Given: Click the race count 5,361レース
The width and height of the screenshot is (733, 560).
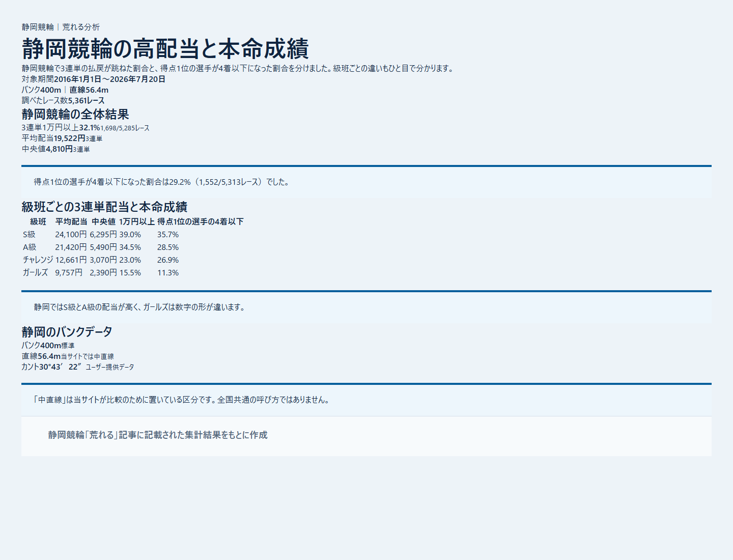Looking at the screenshot, I should [x=86, y=101].
